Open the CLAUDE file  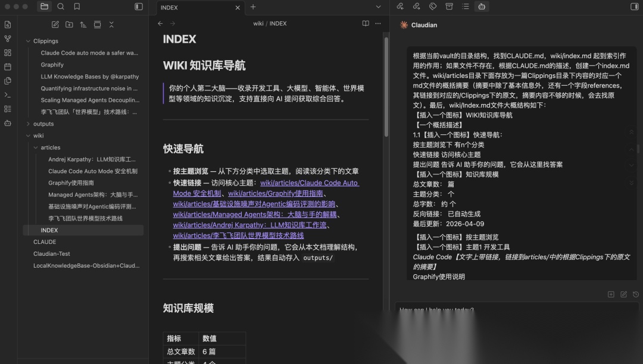point(45,242)
